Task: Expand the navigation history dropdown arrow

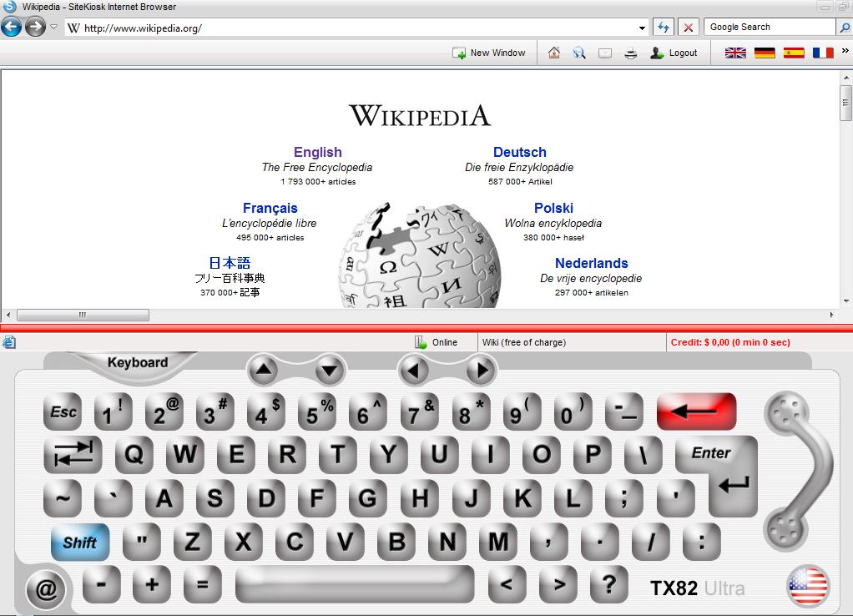Action: 53,27
